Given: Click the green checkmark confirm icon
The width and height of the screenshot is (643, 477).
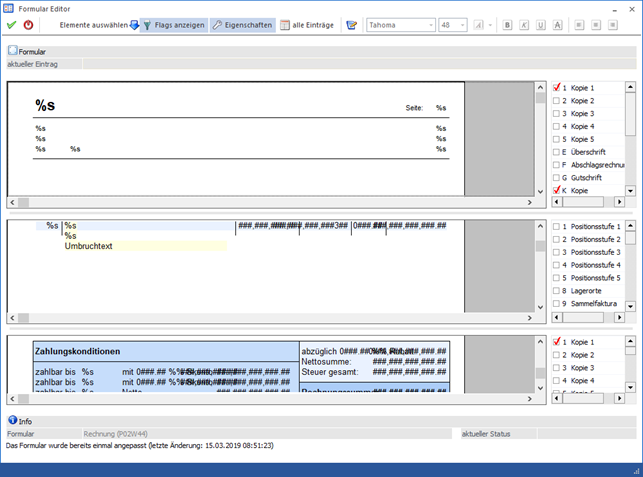Looking at the screenshot, I should point(11,25).
